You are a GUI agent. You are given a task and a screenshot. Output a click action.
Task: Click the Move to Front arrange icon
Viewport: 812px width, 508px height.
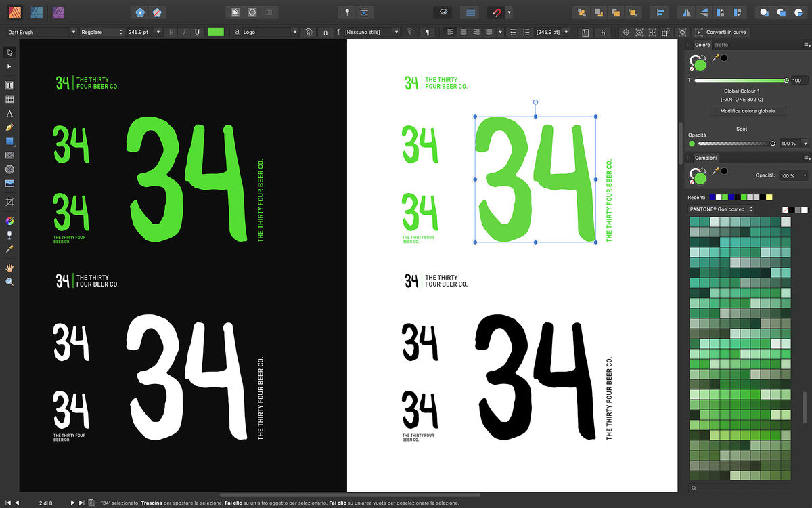(633, 12)
